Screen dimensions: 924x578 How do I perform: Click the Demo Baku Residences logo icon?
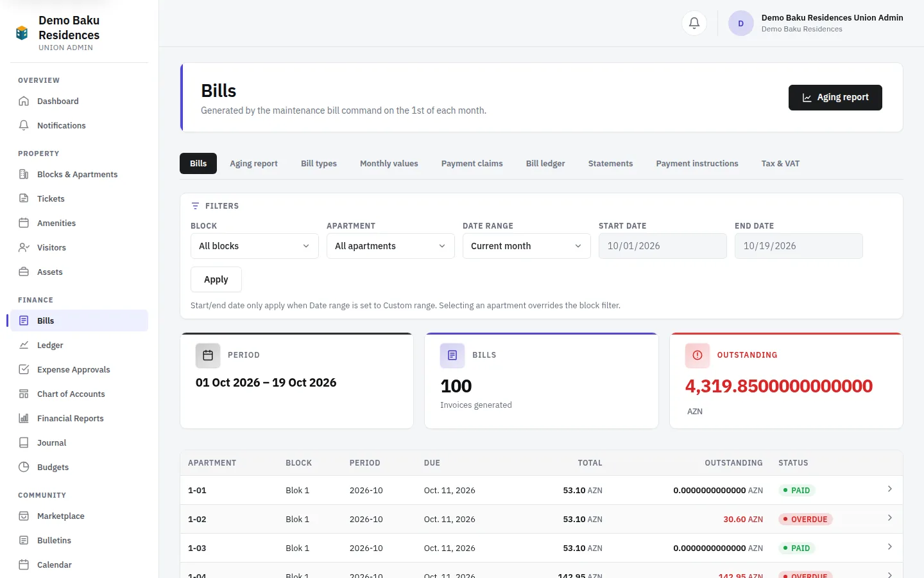click(x=22, y=33)
